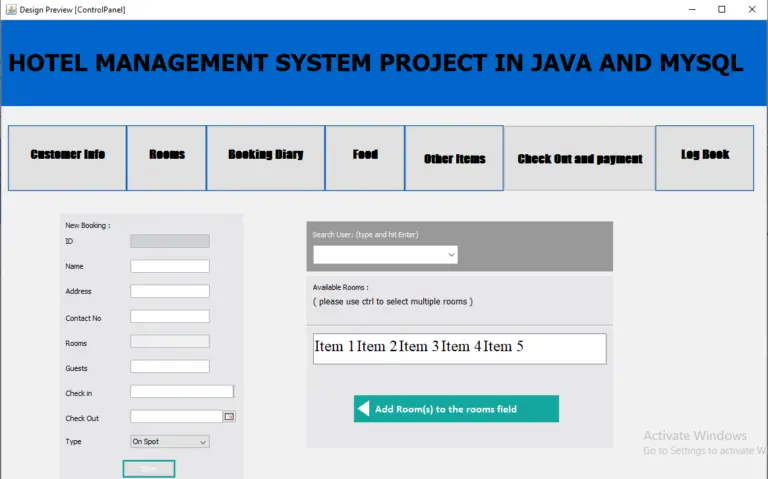Image resolution: width=768 pixels, height=479 pixels.
Task: Open the Other Items tab
Action: (x=454, y=159)
